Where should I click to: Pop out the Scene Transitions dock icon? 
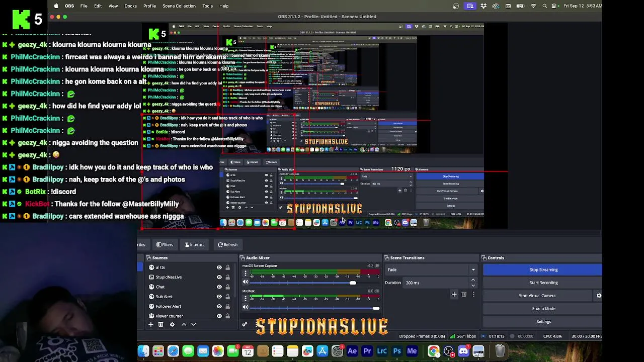[386, 258]
